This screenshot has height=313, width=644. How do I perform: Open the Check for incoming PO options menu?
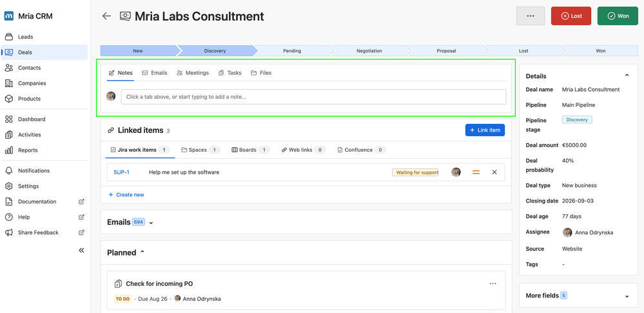click(x=493, y=283)
